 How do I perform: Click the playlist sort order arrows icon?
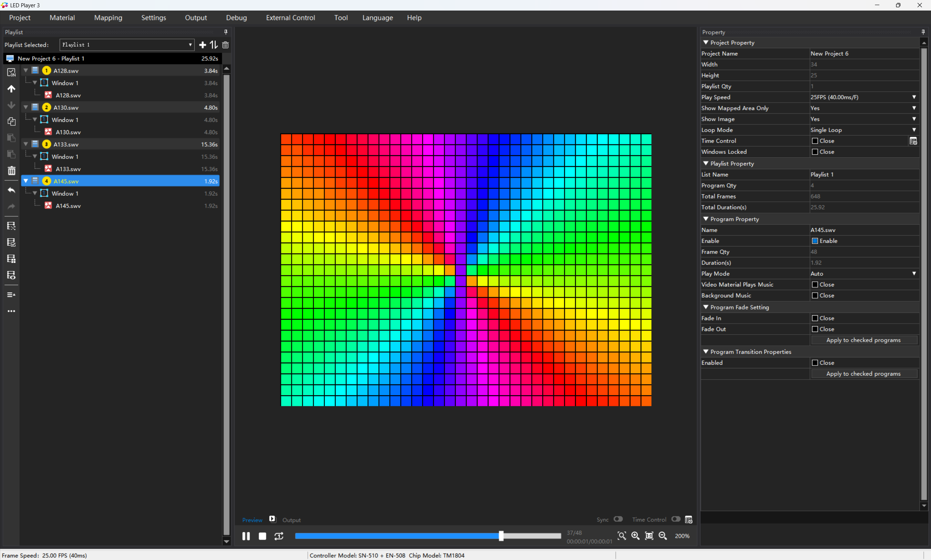coord(214,45)
